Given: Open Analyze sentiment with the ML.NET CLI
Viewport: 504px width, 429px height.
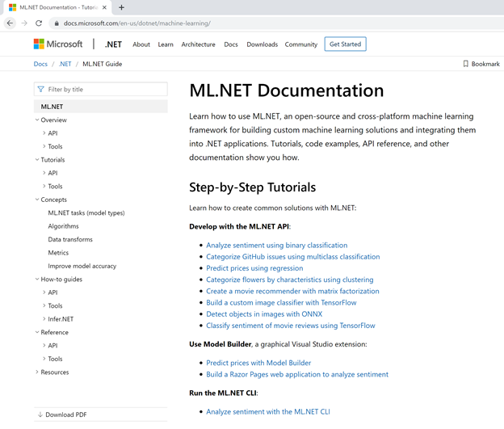Looking at the screenshot, I should tap(268, 412).
